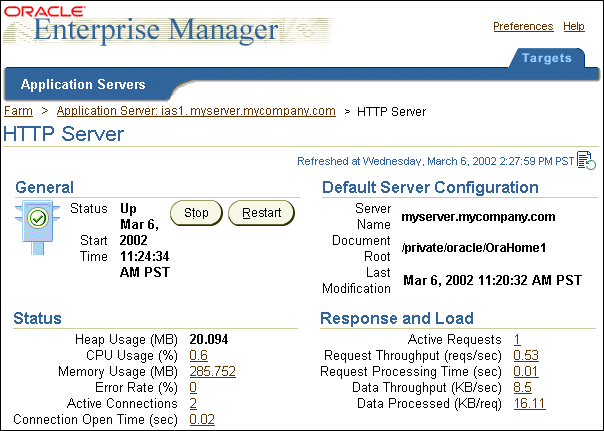
Task: Open Data Throughput value 8.5
Action: [523, 387]
